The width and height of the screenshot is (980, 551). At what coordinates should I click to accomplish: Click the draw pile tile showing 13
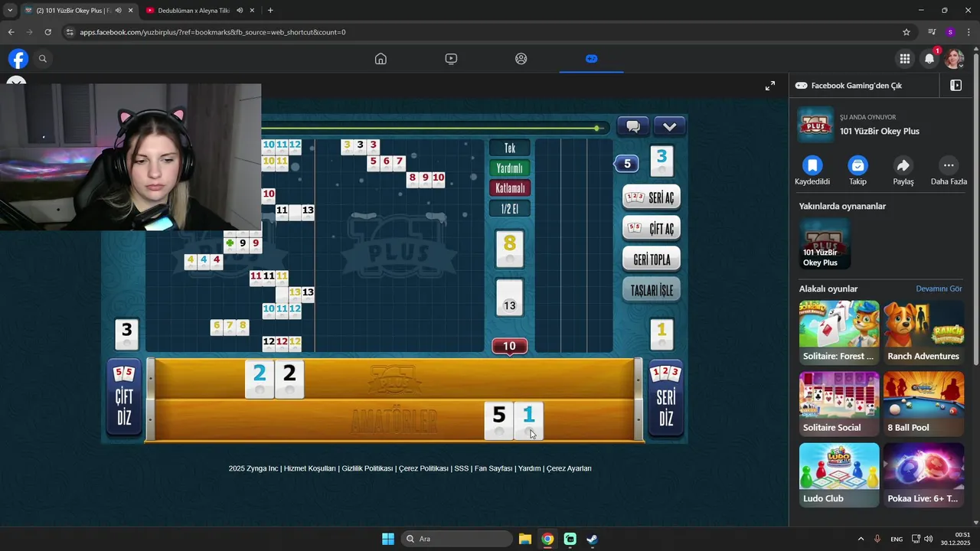pos(510,298)
